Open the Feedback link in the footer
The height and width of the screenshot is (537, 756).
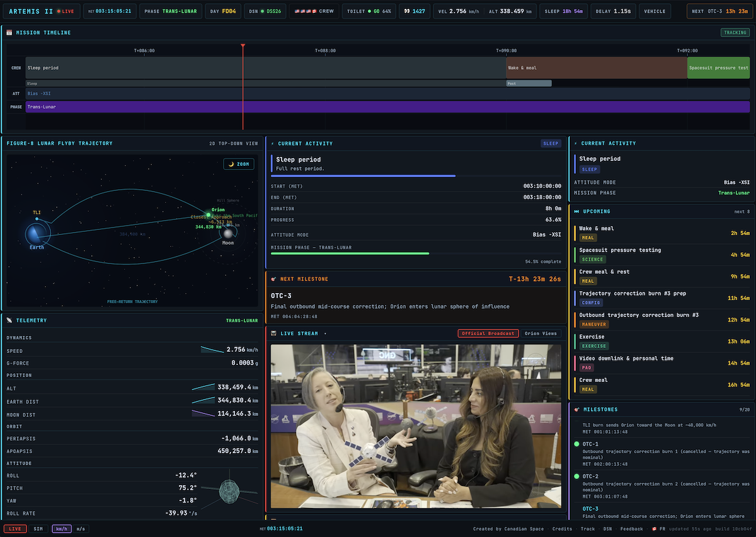632,528
